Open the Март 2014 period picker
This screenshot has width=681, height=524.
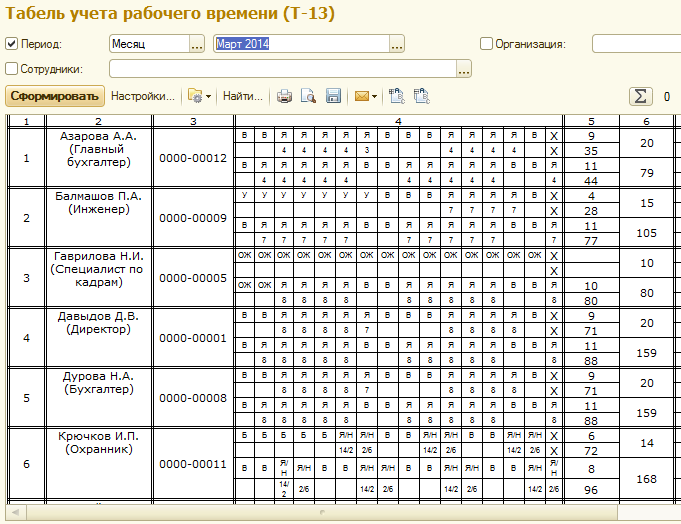coord(397,44)
